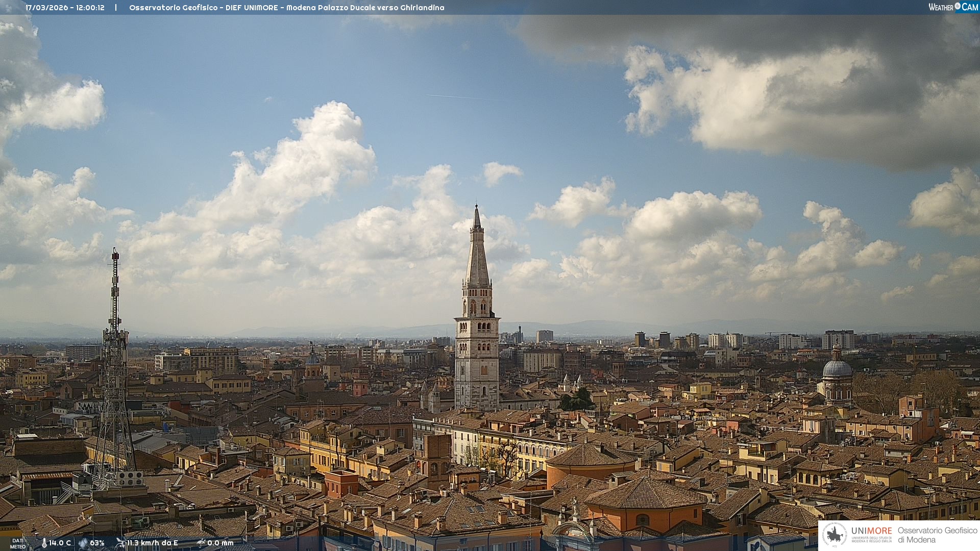Screen dimensions: 980x551
Task: Click the UNIMORE wordmark text
Action: click(871, 531)
